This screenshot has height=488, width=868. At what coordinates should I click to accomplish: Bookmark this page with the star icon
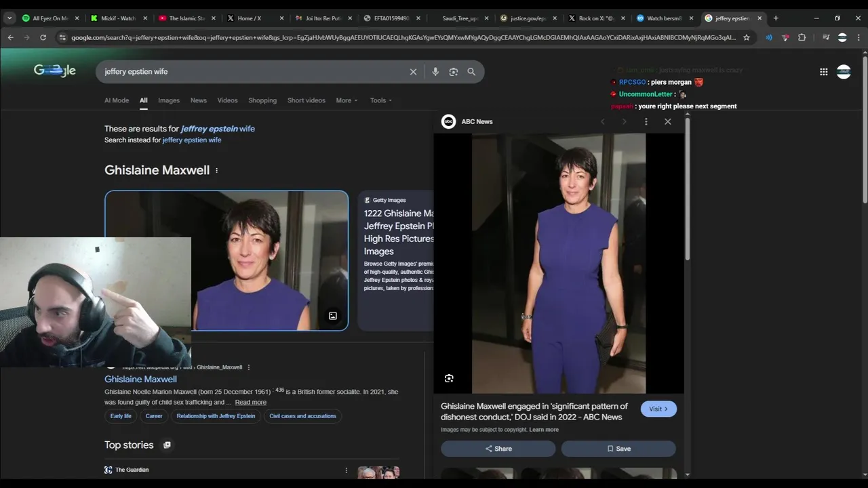tap(747, 37)
